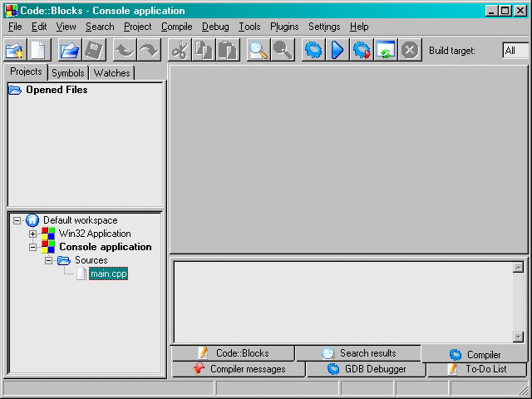This screenshot has height=399, width=532.
Task: Click inside the compiler log area
Action: [343, 302]
